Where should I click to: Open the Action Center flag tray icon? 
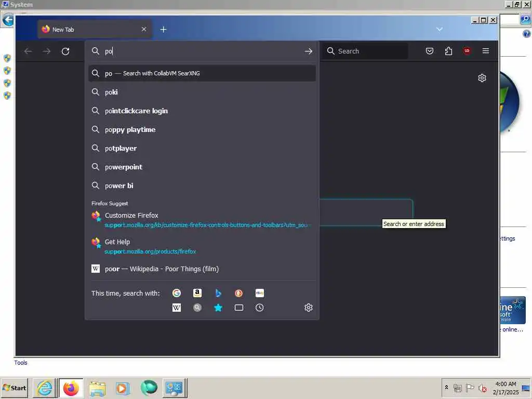(470, 388)
